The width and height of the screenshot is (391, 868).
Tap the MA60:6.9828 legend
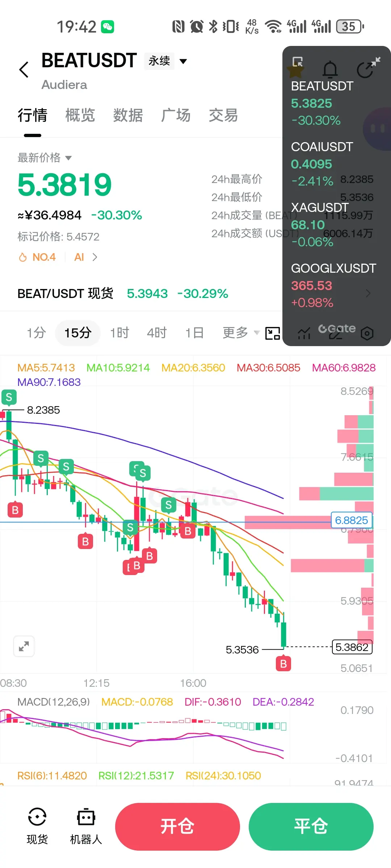tap(344, 368)
